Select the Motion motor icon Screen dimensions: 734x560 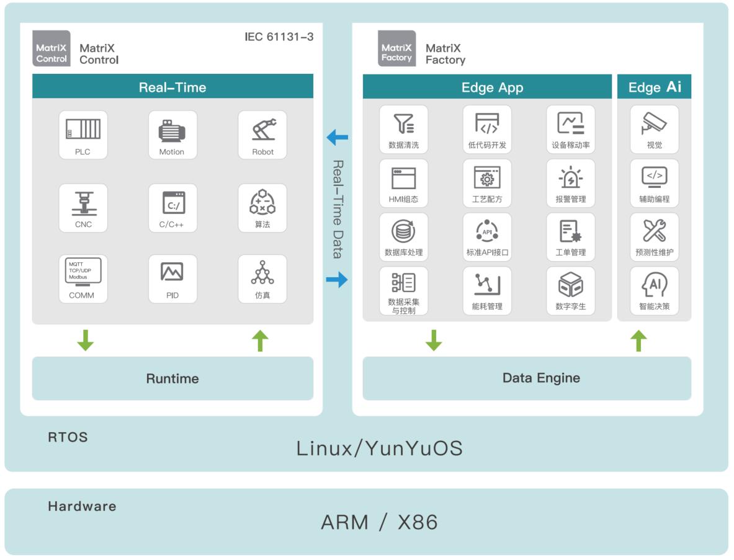[172, 135]
